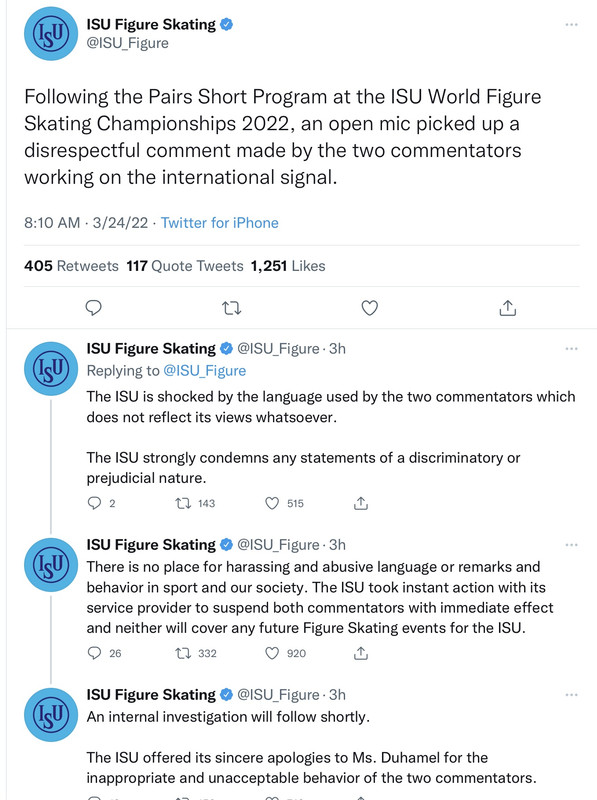The width and height of the screenshot is (597, 800).
Task: Reply to the tweet with 26 comments
Action: pos(94,654)
